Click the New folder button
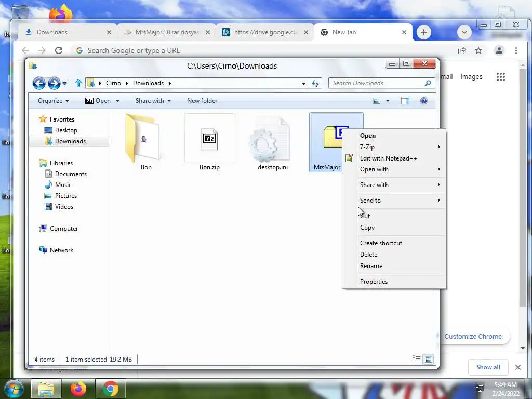This screenshot has width=532, height=399. 202,101
